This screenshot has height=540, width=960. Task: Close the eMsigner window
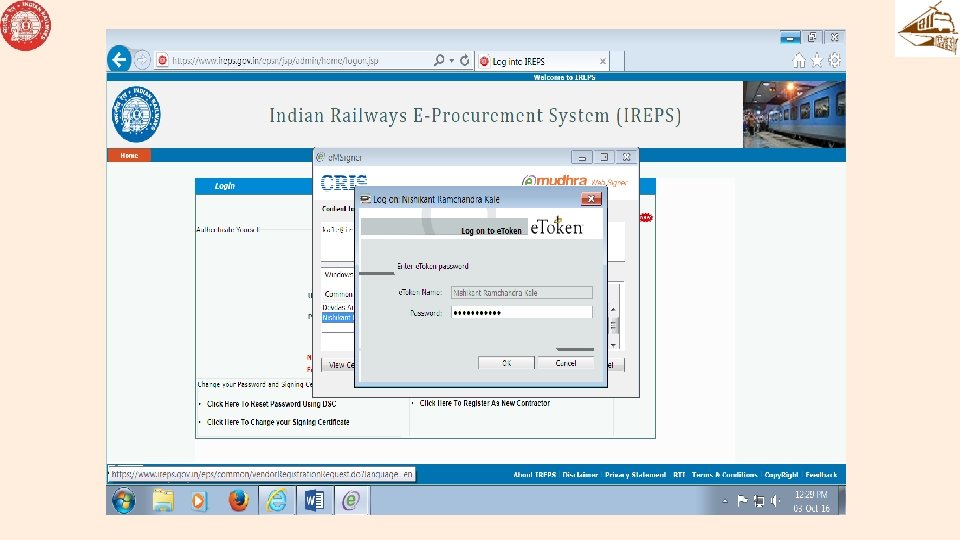point(626,157)
